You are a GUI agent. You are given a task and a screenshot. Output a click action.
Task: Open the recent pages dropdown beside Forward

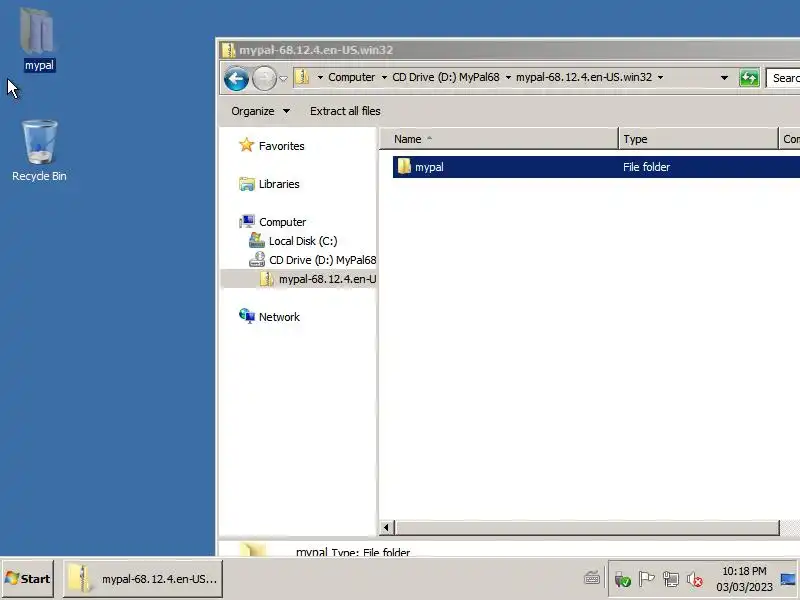click(284, 79)
